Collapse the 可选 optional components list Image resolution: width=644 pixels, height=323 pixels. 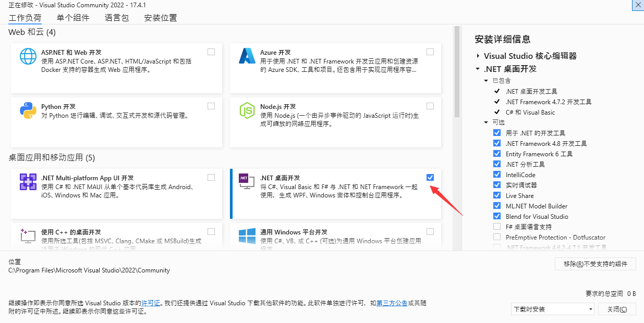tap(487, 122)
